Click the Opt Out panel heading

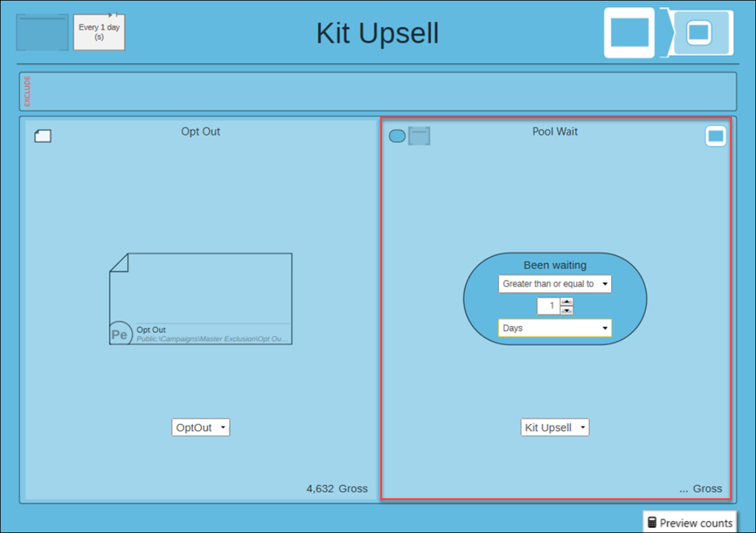(201, 132)
